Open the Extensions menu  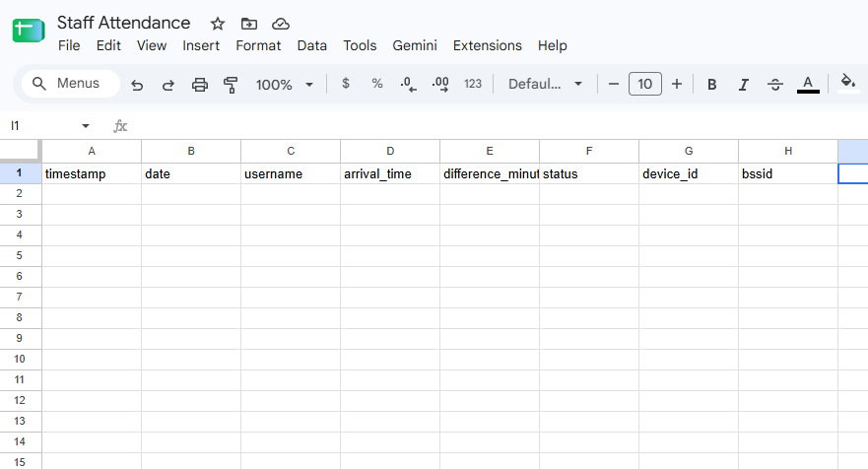tap(487, 45)
